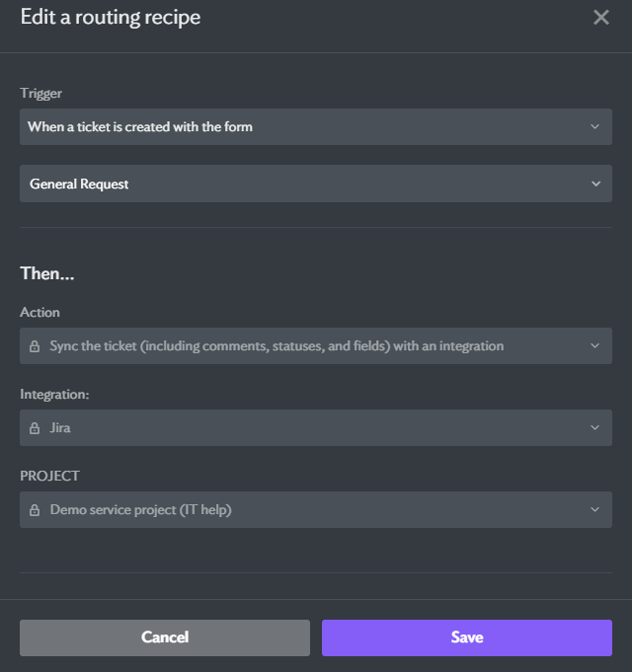Expand chevron on the trigger condition dropdown
Image resolution: width=632 pixels, height=672 pixels.
tap(594, 127)
